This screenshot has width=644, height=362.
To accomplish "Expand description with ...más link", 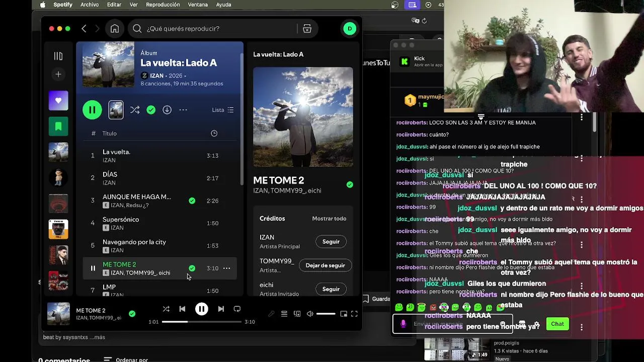I will click(97, 337).
